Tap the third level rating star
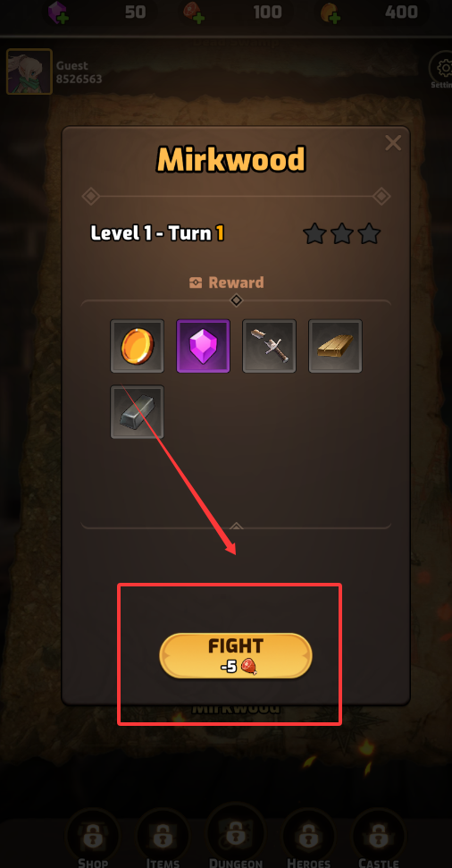Screen dimensions: 452x868 369,233
